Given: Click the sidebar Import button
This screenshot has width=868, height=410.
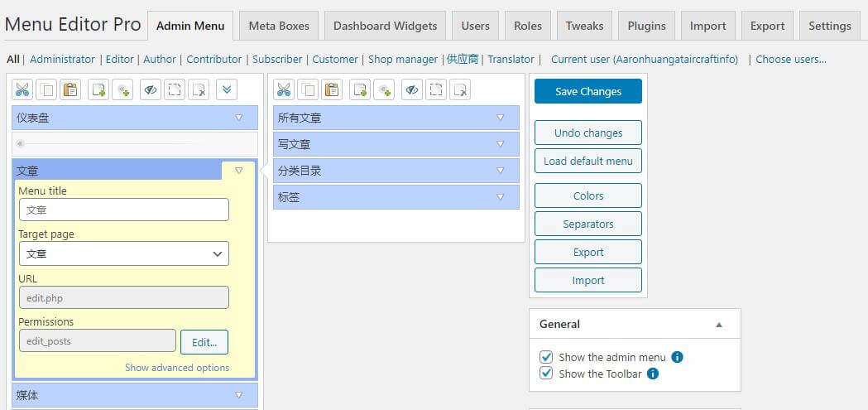Looking at the screenshot, I should pyautogui.click(x=587, y=281).
